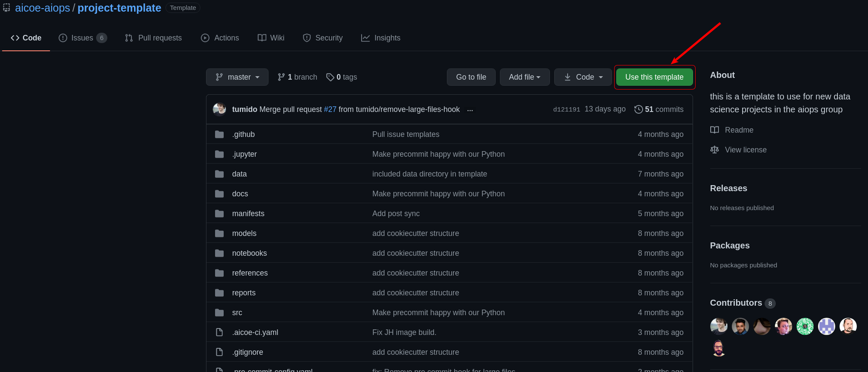Image resolution: width=868 pixels, height=372 pixels.
Task: Click the .jupyter folder icon
Action: click(x=219, y=154)
